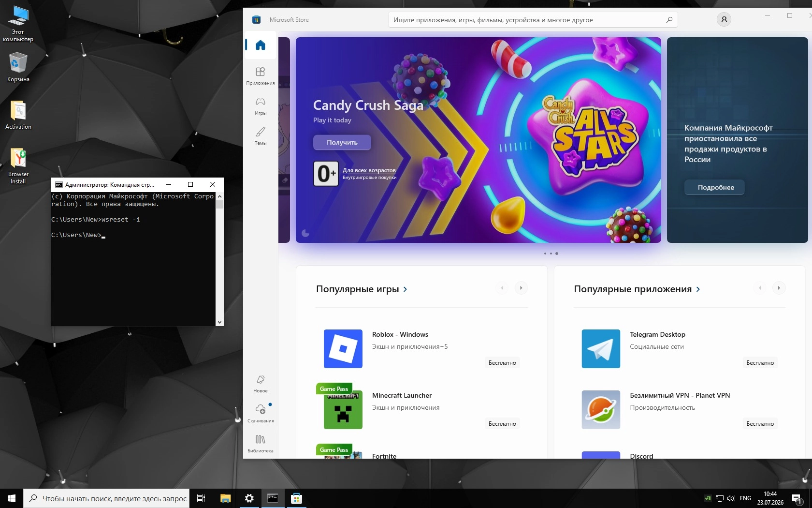This screenshot has width=812, height=508.
Task: Open Task View on taskbar
Action: tap(201, 498)
